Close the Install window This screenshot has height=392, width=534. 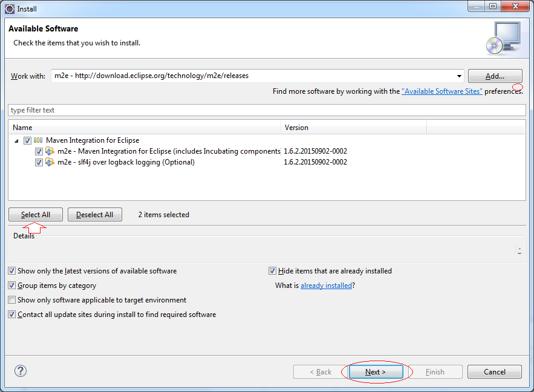pos(515,6)
